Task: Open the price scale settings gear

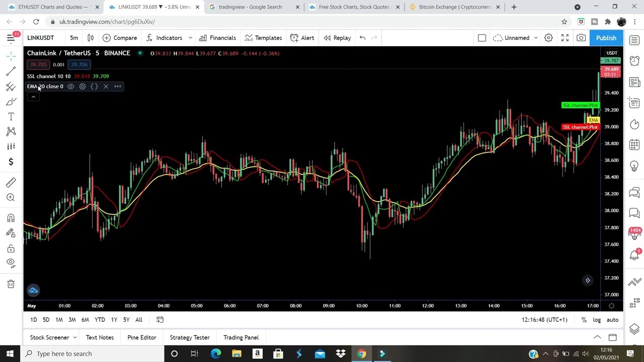Action: (612, 306)
